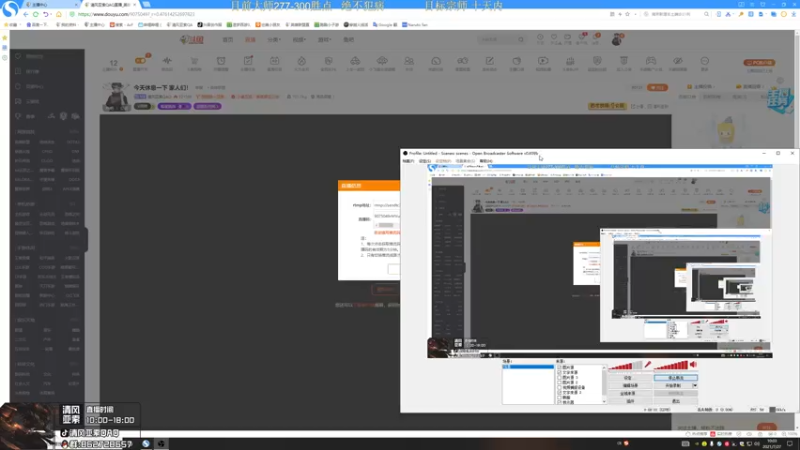Viewport: 800px width, 450px height.
Task: Collapse the left category sidebar handle
Action: [x=86, y=239]
